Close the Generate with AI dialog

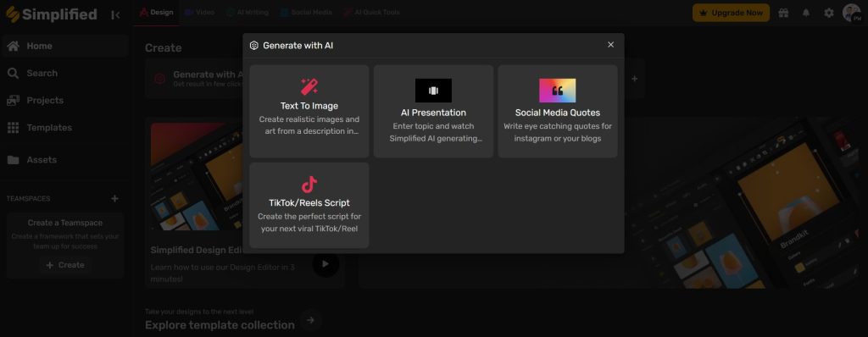click(x=610, y=45)
